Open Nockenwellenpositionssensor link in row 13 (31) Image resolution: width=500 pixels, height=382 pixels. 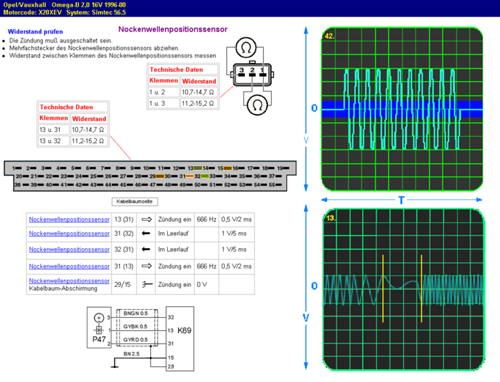pos(69,219)
